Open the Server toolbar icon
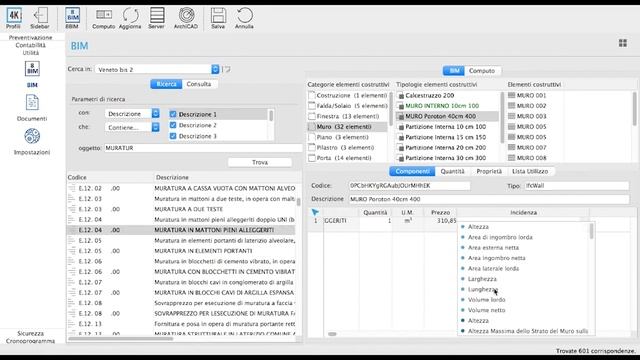This screenshot has height=360, width=640. [x=156, y=18]
